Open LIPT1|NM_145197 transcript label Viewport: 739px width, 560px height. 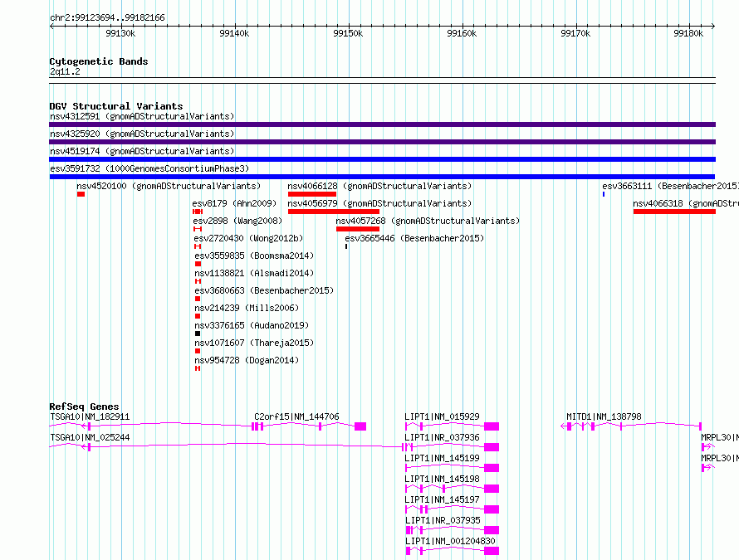tap(442, 499)
